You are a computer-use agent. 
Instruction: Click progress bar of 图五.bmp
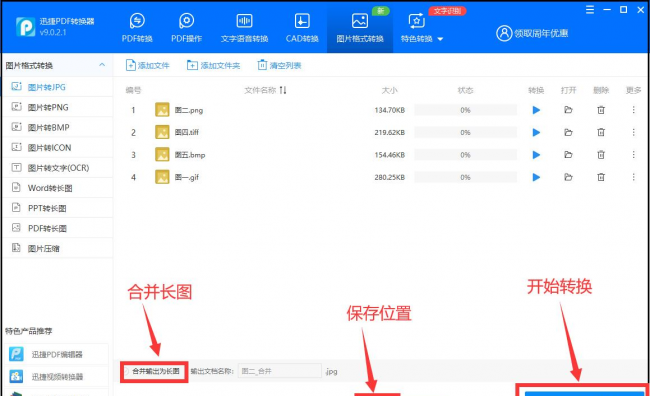click(466, 155)
